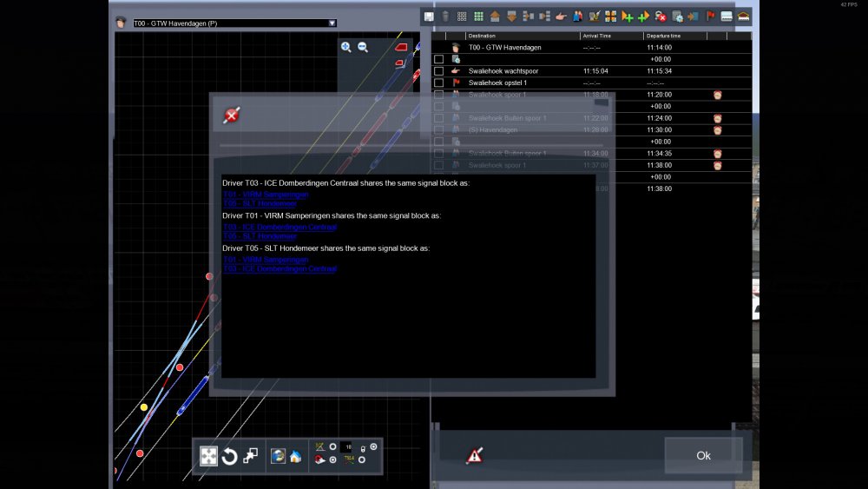Click the save floppy disk icon
The image size is (868, 489).
pos(429,16)
